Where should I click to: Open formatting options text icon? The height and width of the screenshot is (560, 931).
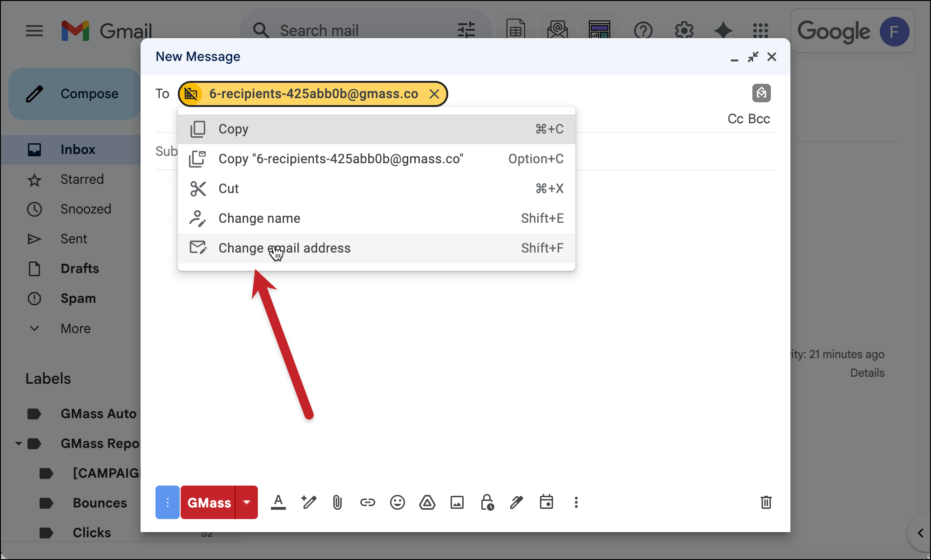point(278,502)
